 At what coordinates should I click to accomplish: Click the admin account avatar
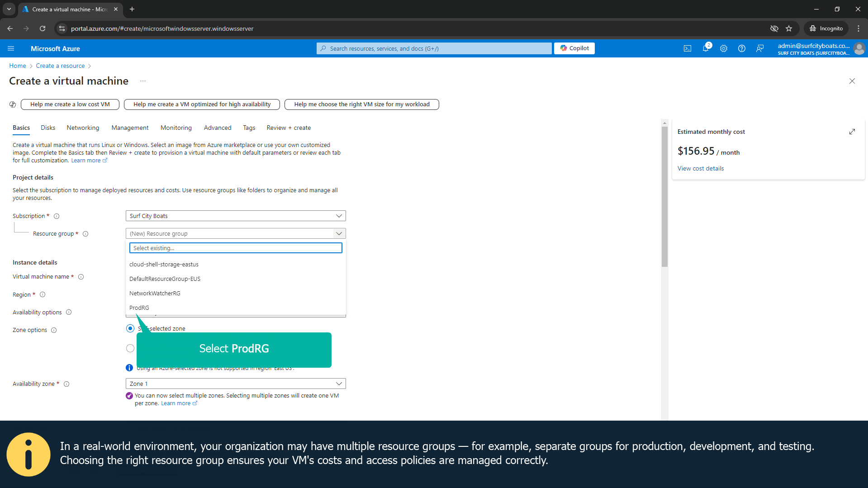pyautogui.click(x=860, y=48)
